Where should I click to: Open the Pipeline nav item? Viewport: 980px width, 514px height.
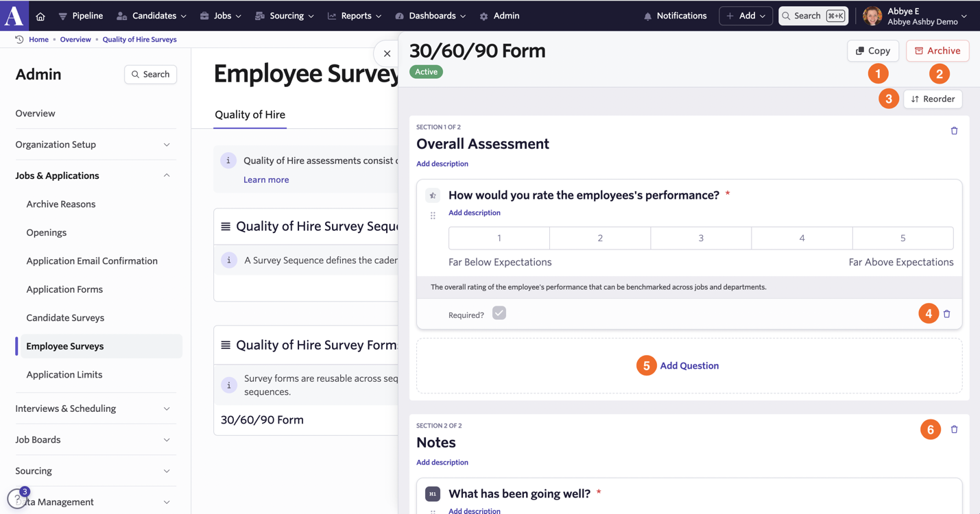pos(81,16)
